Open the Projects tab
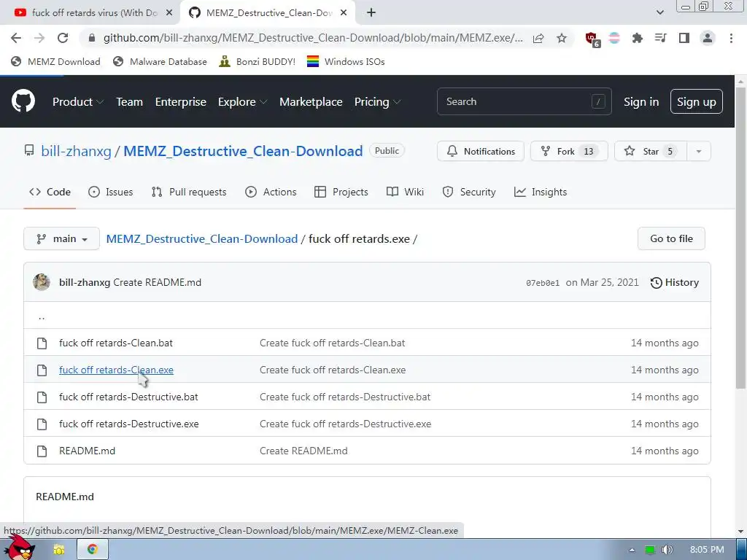 (x=341, y=192)
